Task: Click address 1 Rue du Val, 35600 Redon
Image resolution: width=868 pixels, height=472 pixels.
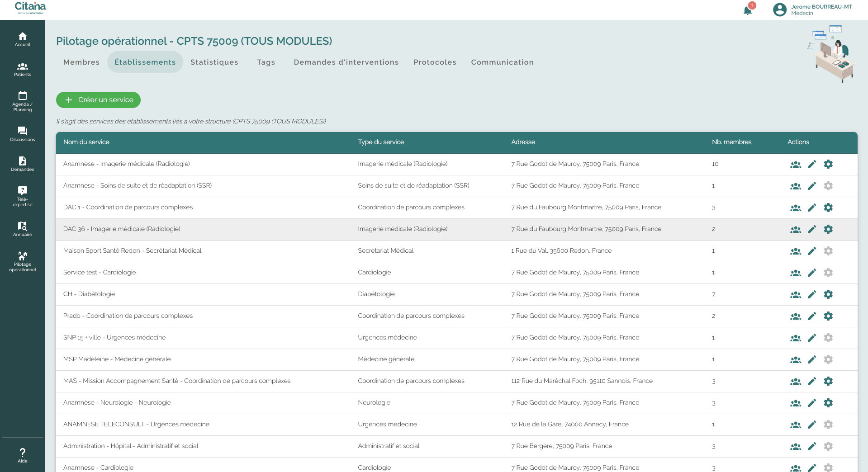Action: pos(561,250)
